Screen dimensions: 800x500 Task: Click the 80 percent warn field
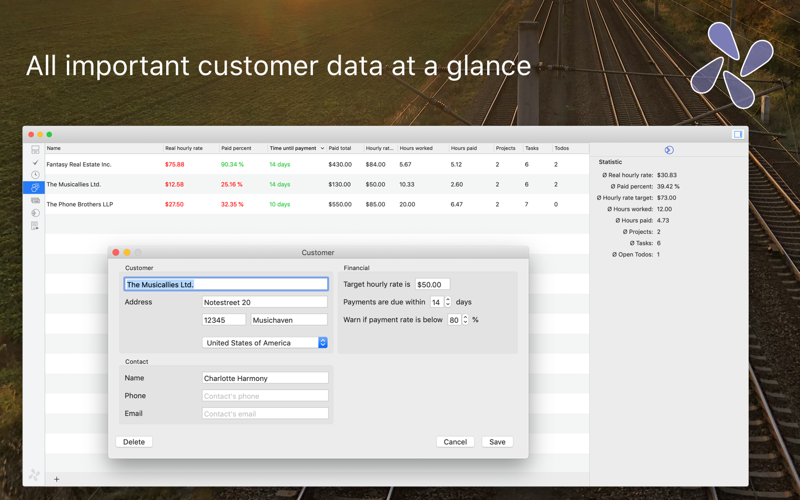click(x=454, y=320)
